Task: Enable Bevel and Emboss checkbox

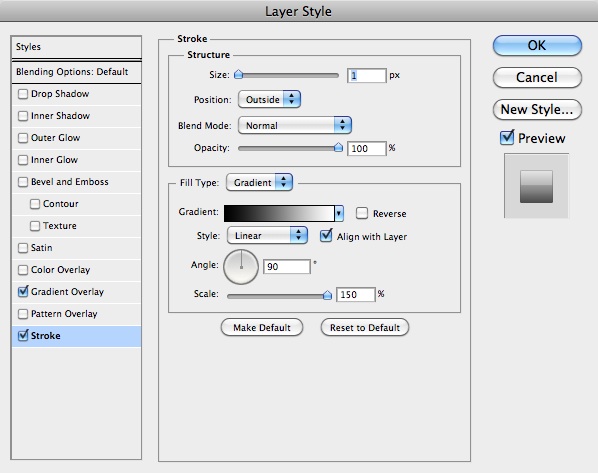Action: (x=23, y=182)
